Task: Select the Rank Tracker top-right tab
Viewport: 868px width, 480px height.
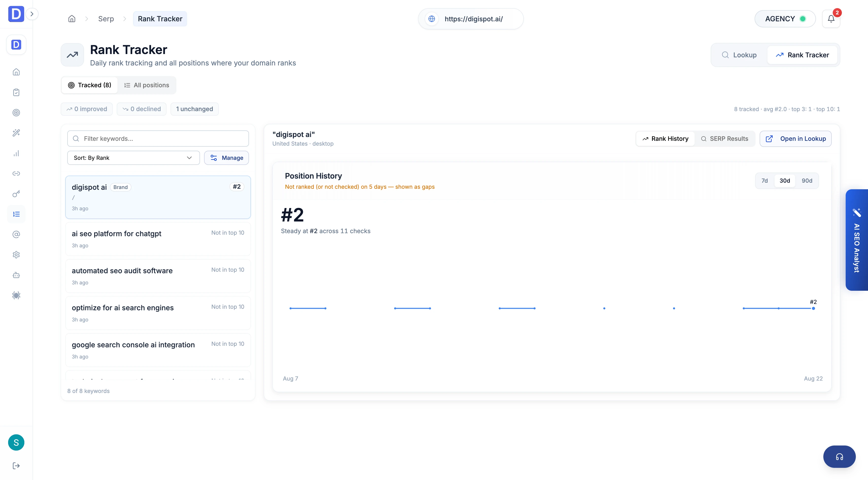Action: [x=802, y=55]
